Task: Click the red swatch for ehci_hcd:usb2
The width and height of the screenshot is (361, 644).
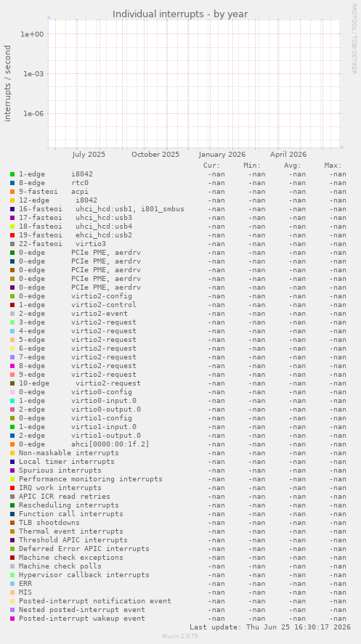Action: pyautogui.click(x=12, y=235)
